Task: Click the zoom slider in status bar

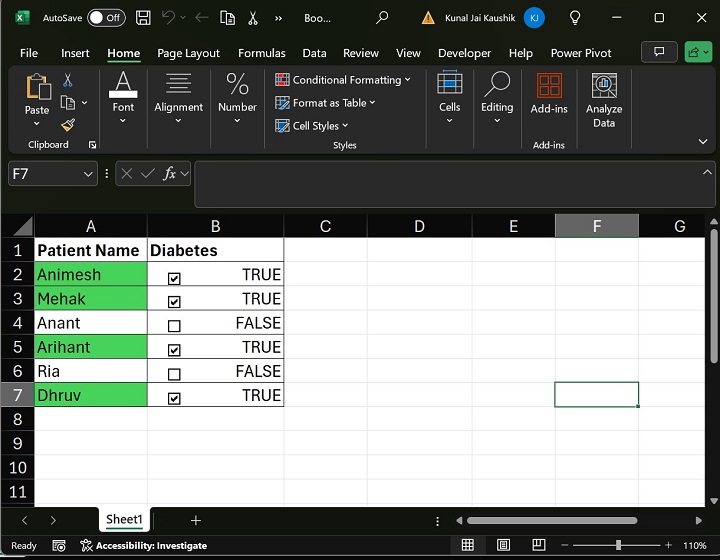Action: pos(618,545)
